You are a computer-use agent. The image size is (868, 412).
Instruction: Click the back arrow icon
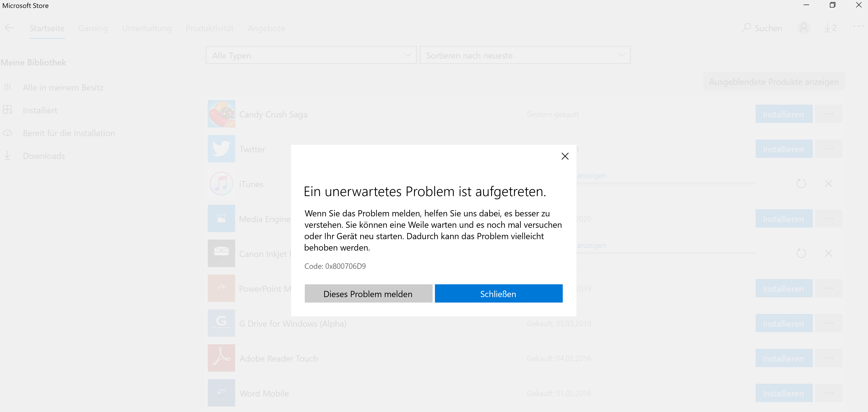coord(9,28)
